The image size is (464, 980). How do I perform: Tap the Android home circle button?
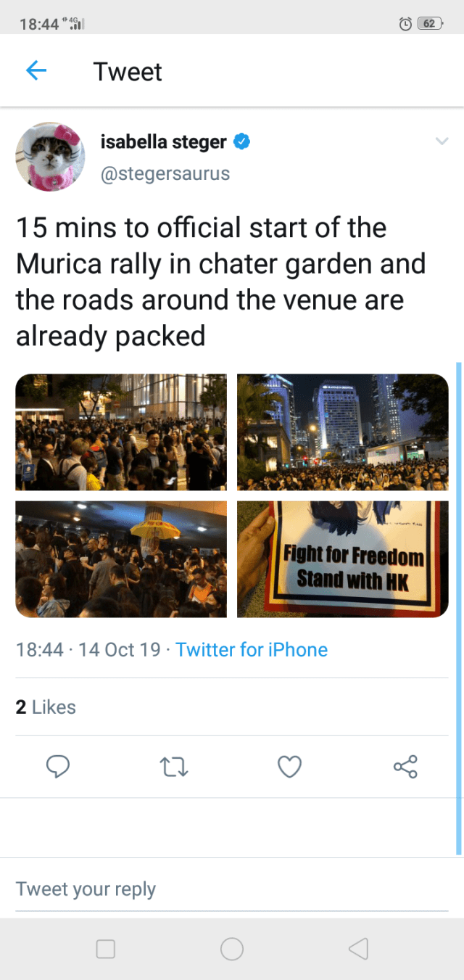coord(232,949)
